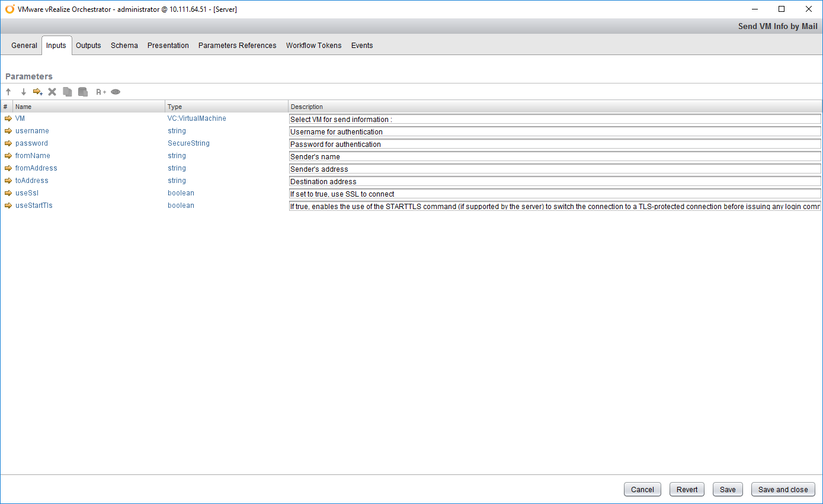Open the Presentation tab
Screen dimensions: 823x504
point(168,46)
